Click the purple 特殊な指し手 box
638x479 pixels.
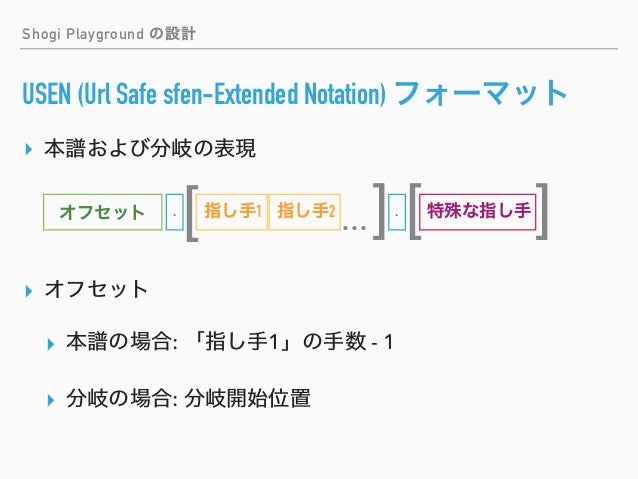point(478,212)
